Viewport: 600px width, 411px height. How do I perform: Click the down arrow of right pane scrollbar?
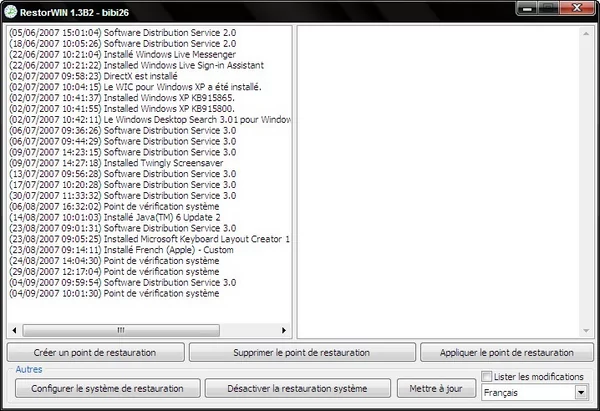tap(586, 331)
